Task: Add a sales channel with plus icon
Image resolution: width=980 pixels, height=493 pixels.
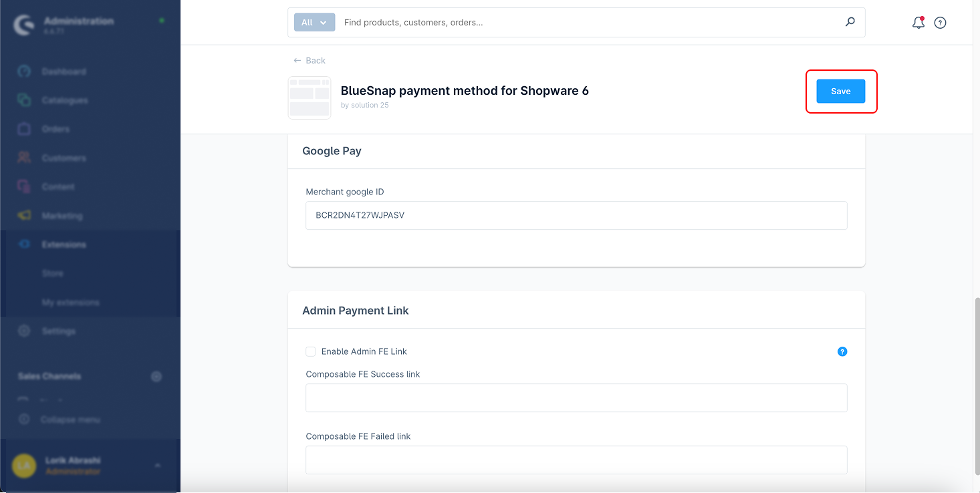Action: click(x=156, y=377)
